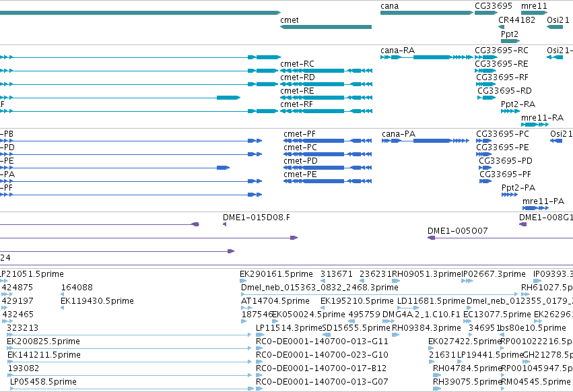Select EST RH39075.5prime

(436, 389)
